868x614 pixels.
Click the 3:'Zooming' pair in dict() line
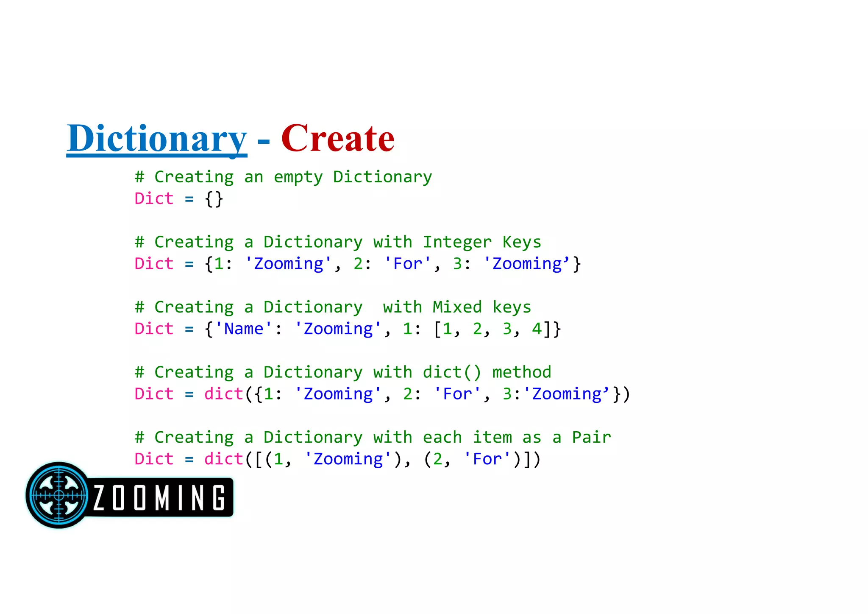[556, 394]
